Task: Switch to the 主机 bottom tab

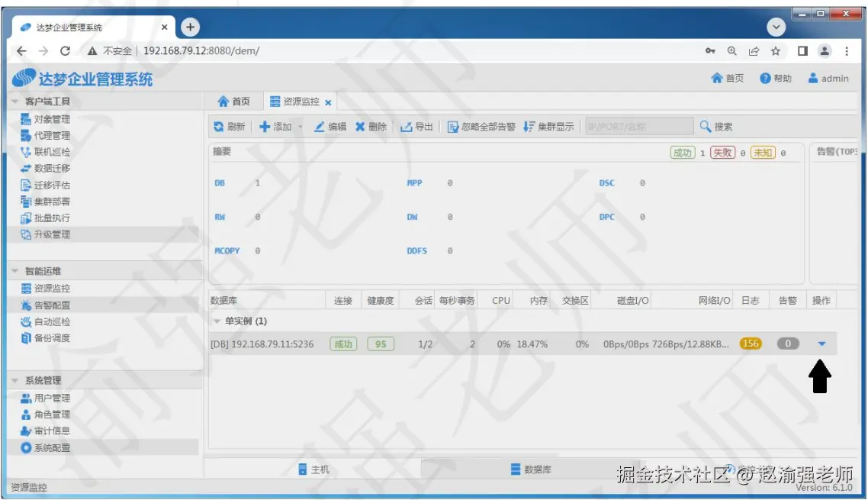Action: 313,469
